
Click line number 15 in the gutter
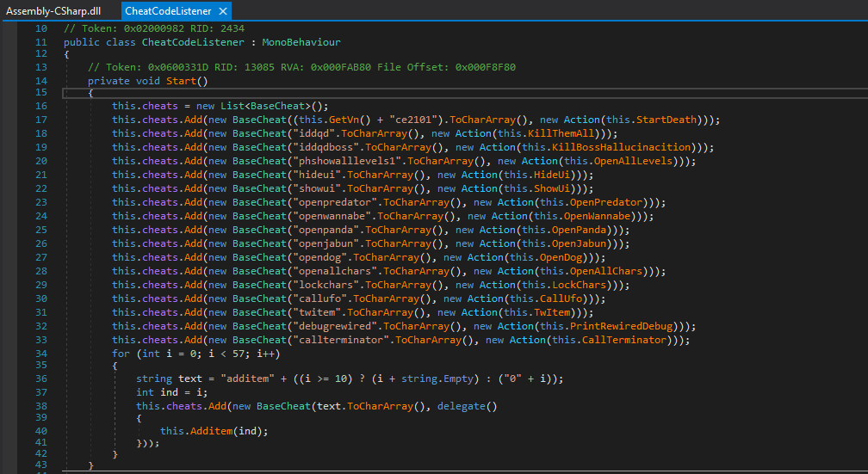tap(41, 92)
